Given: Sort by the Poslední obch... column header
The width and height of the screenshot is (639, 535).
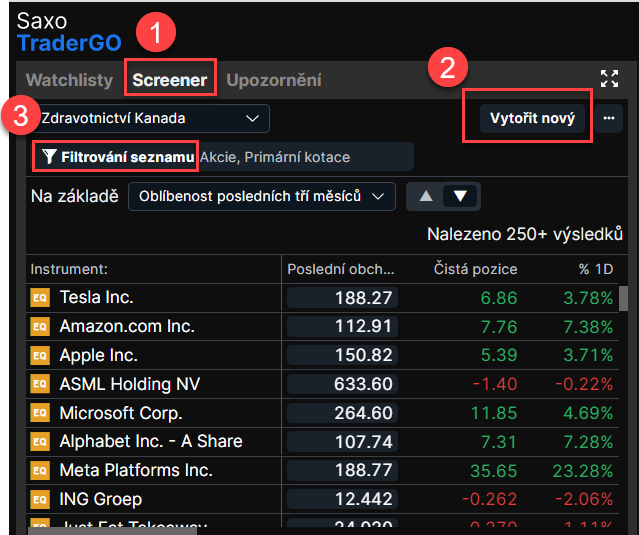Looking at the screenshot, I should (341, 269).
